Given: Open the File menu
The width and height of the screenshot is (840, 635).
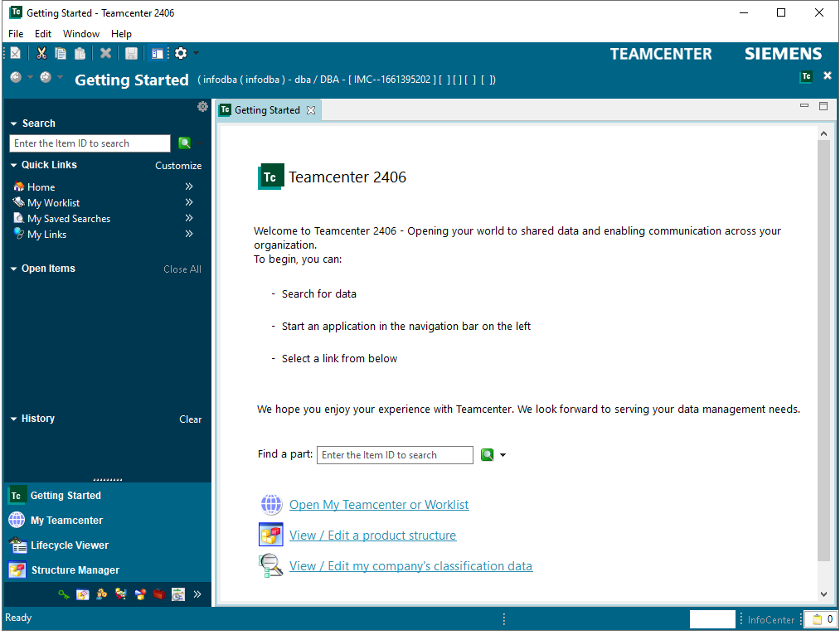Looking at the screenshot, I should coord(16,34).
